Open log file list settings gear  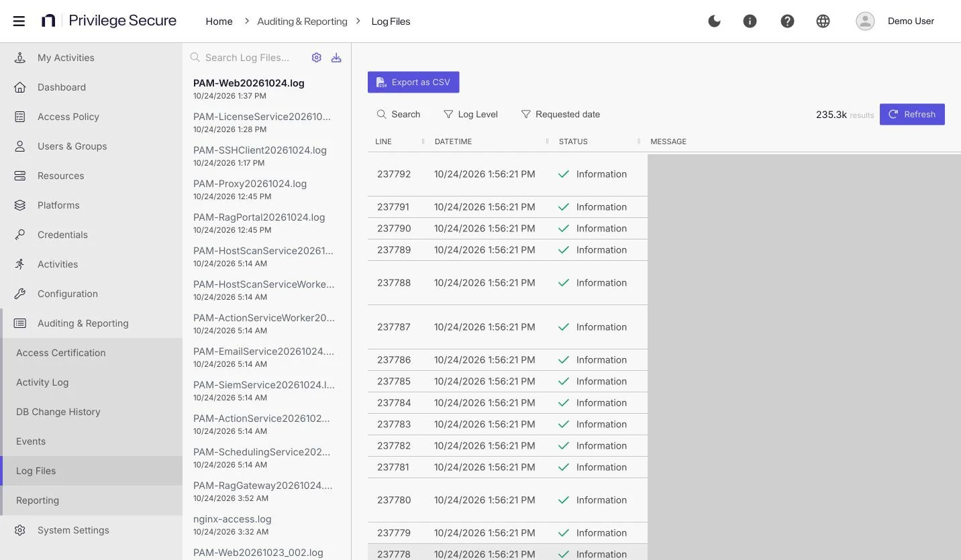tap(317, 58)
